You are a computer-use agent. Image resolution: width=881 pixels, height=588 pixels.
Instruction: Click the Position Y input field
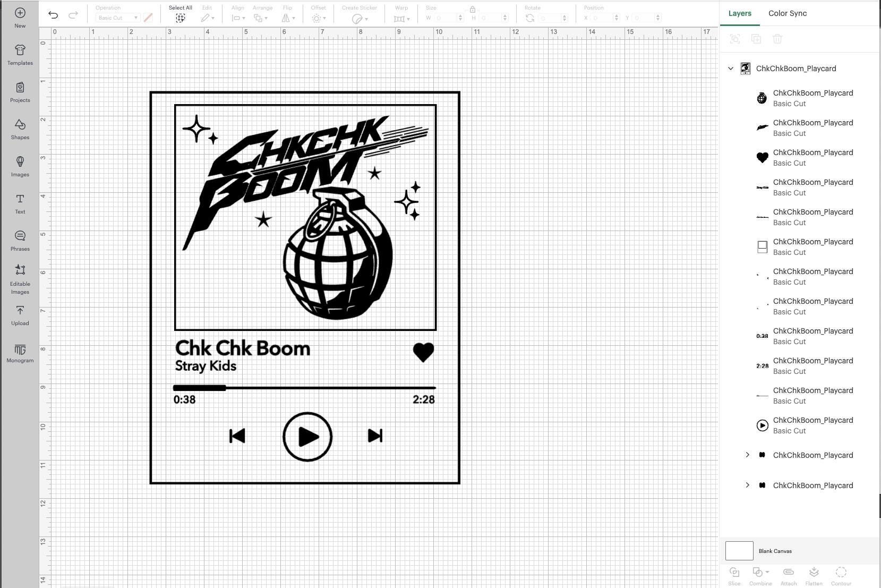coord(643,18)
